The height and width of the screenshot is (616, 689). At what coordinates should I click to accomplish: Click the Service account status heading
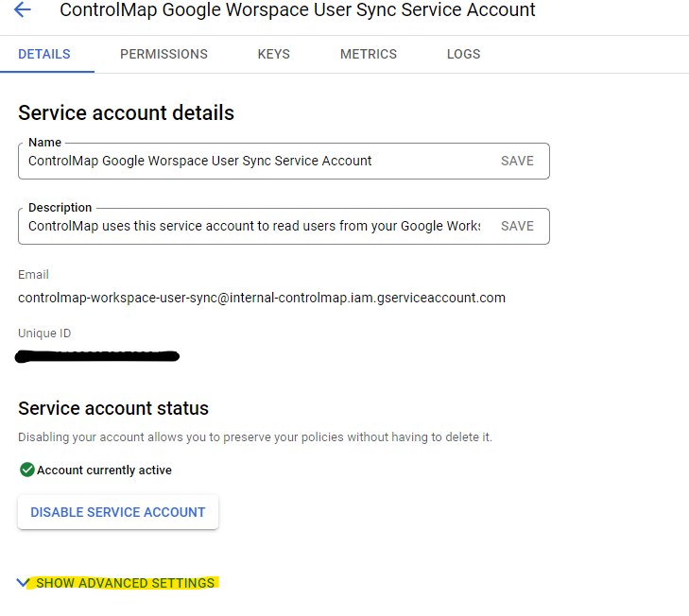pyautogui.click(x=113, y=408)
